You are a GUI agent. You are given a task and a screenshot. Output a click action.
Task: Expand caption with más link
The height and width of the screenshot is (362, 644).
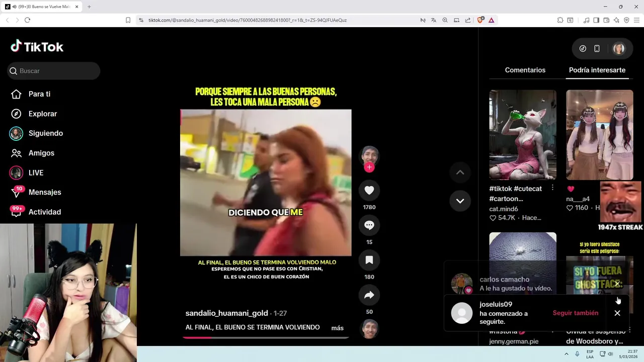(x=337, y=328)
